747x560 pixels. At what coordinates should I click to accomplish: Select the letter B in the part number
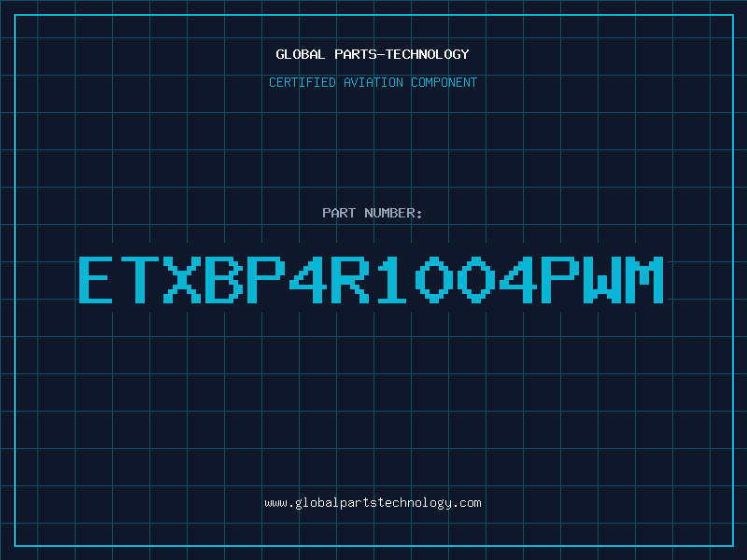tap(222, 279)
